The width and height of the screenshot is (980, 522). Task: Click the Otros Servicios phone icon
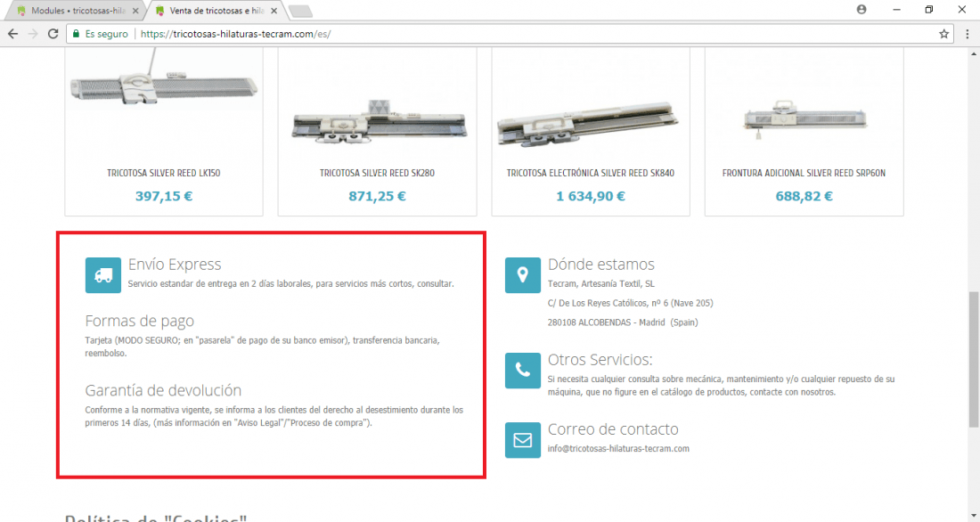(x=522, y=371)
